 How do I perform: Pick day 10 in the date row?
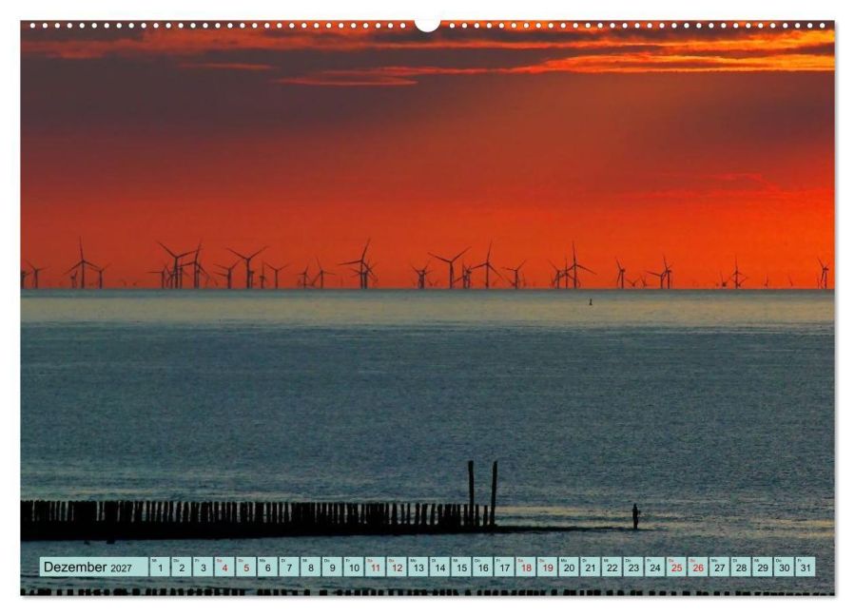(x=354, y=567)
